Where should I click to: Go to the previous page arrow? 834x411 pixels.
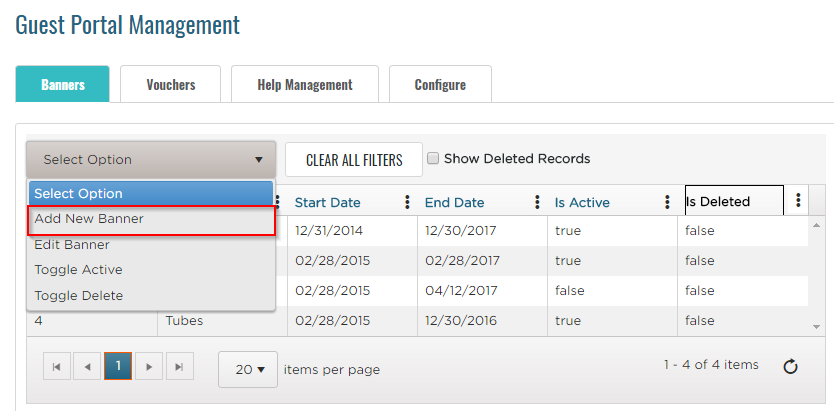point(87,367)
